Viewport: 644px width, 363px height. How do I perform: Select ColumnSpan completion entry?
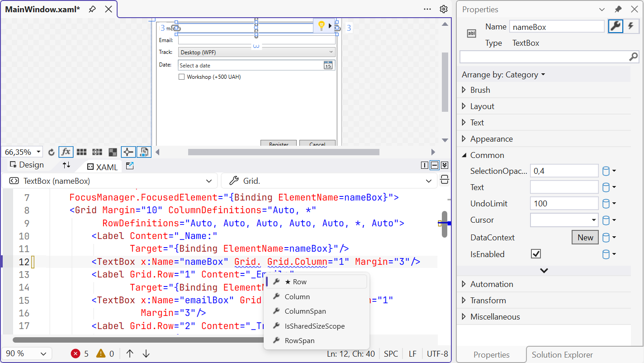coord(317,311)
